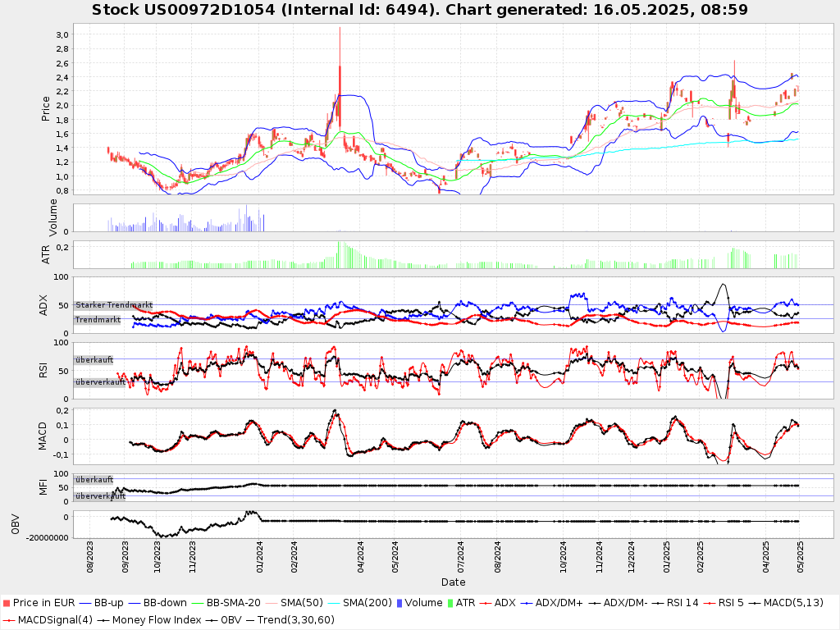Click the Trend(3,30,60) legend label
The height and width of the screenshot is (630, 840).
pos(295,620)
